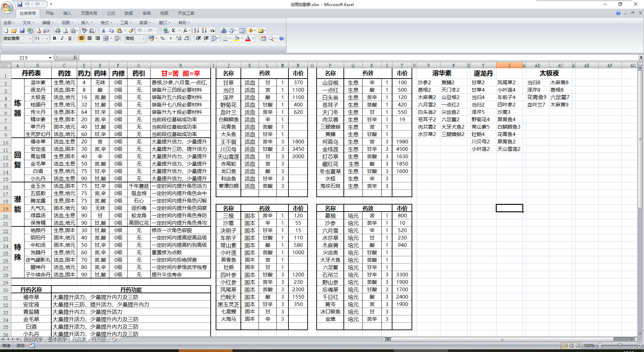Open the font name dropdown 微软雅黑
This screenshot has height=352, width=644.
point(30,39)
